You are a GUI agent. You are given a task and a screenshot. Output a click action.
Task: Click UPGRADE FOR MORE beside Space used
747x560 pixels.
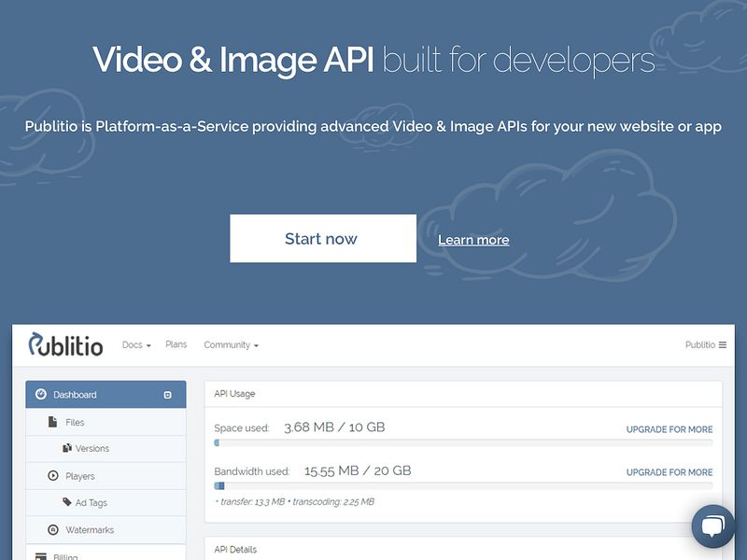tap(669, 429)
